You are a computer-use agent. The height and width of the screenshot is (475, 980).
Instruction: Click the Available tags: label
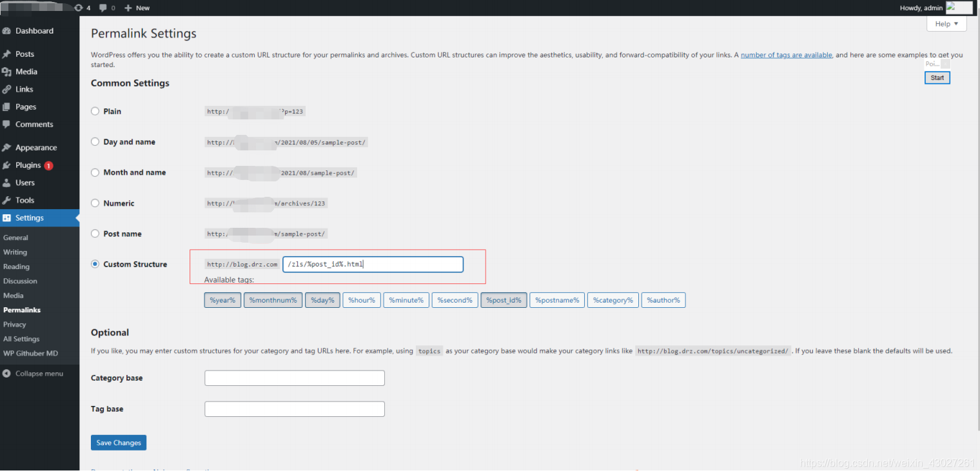coord(229,280)
